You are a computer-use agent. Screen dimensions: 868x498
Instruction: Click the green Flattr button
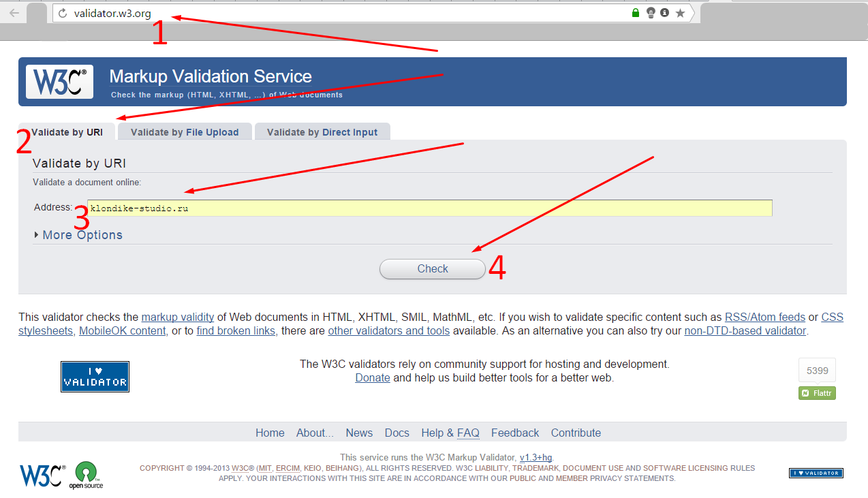point(817,393)
